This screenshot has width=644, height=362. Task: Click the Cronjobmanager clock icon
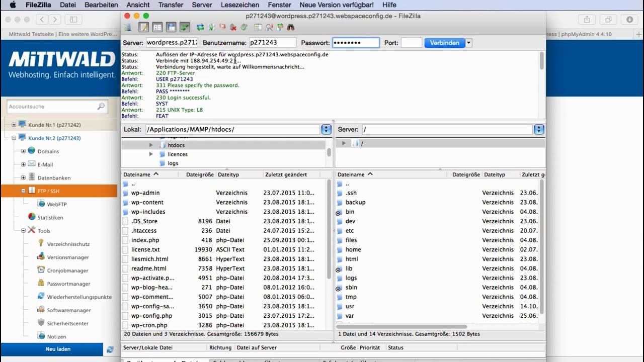(41, 270)
